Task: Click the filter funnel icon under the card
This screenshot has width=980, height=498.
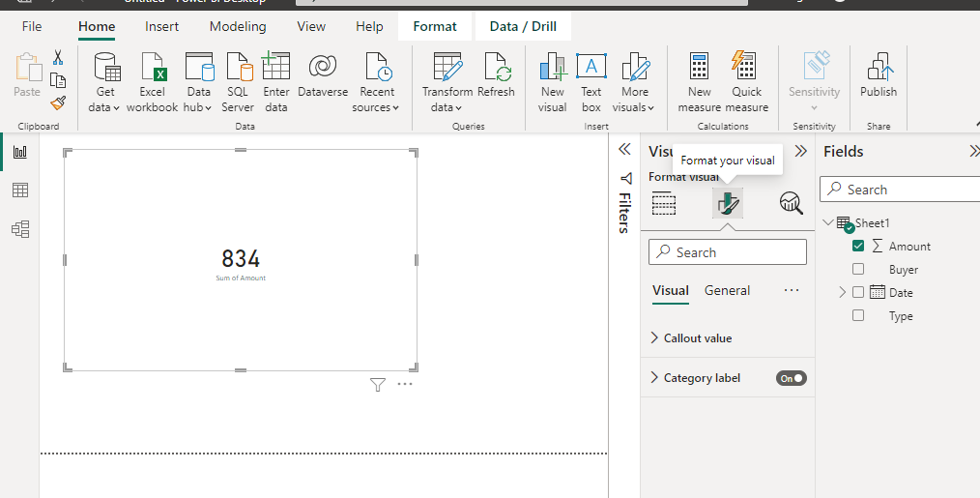Action: pos(377,385)
